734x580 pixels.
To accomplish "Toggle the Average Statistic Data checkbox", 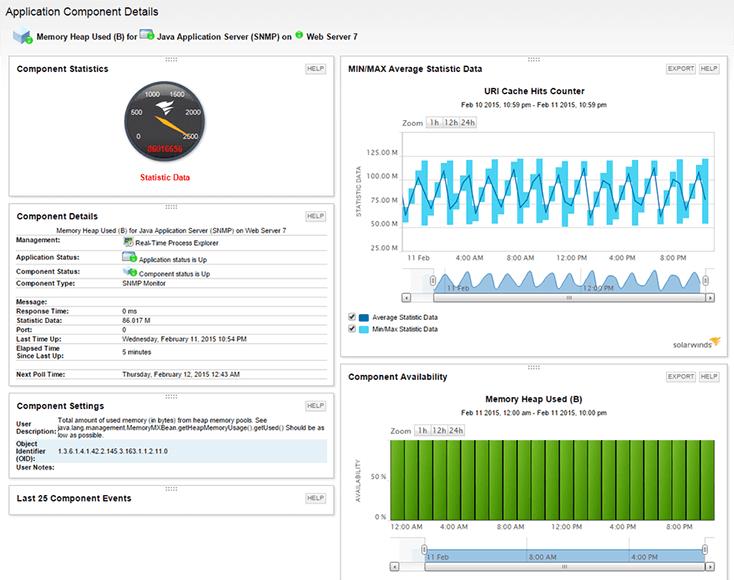I will [352, 317].
